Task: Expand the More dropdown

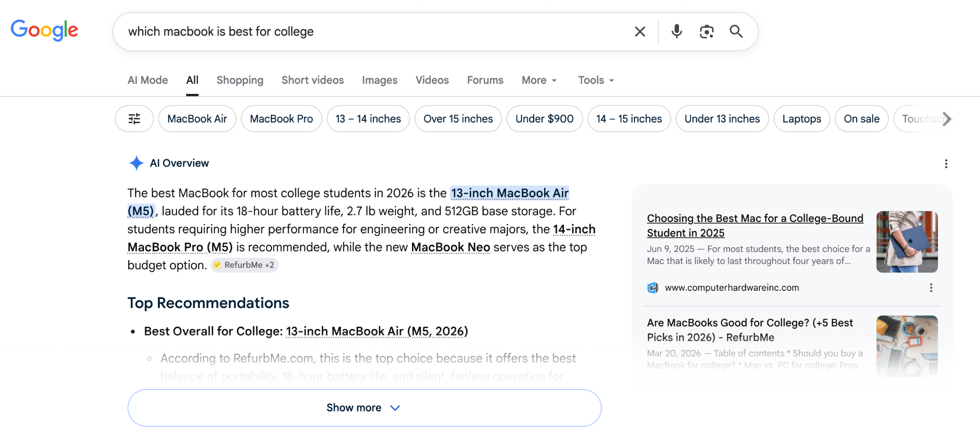Action: pyautogui.click(x=539, y=80)
